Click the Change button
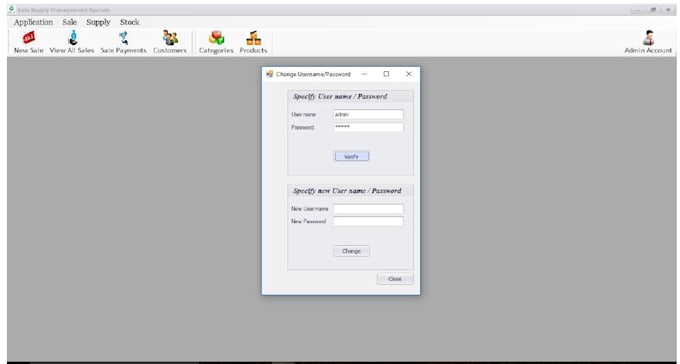The image size is (680, 364). pos(351,251)
